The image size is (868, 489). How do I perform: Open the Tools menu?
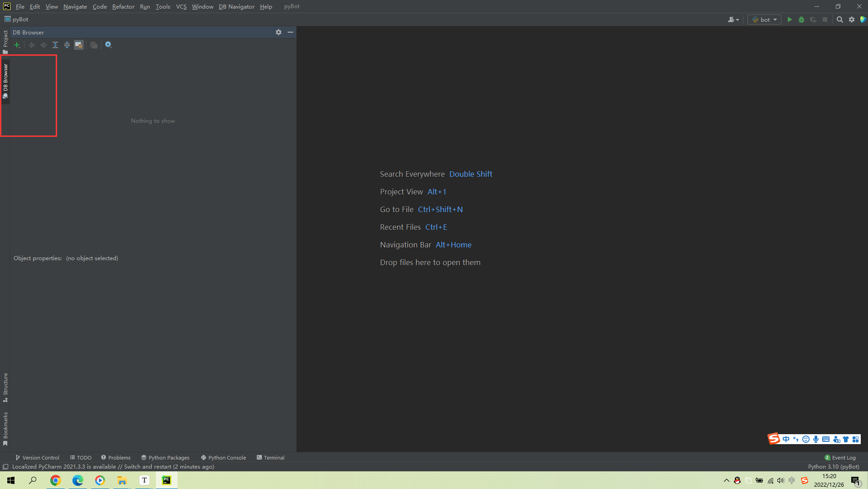(163, 6)
